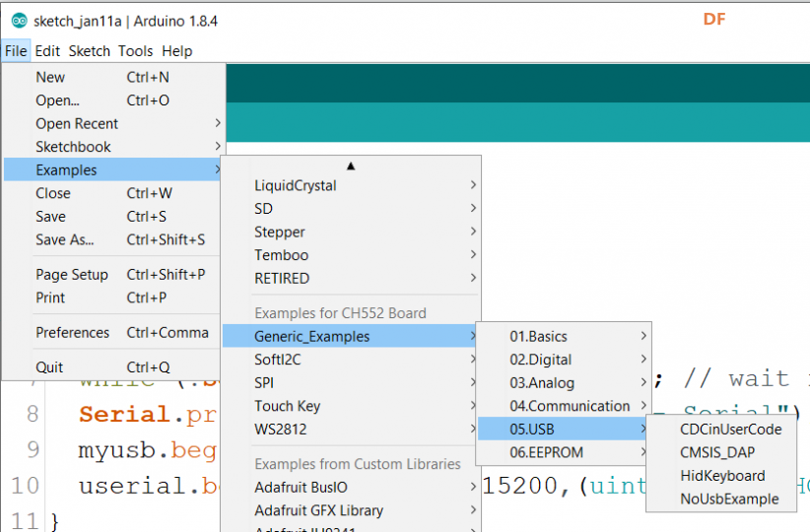This screenshot has width=810, height=532.
Task: Click the 'Serial' keyword on line 8
Action: (x=124, y=414)
